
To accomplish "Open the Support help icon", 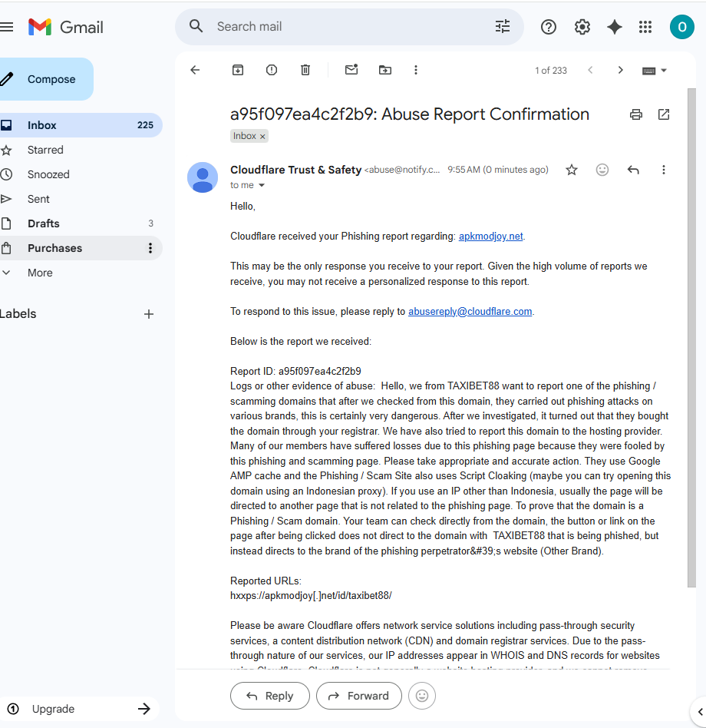I will click(548, 27).
